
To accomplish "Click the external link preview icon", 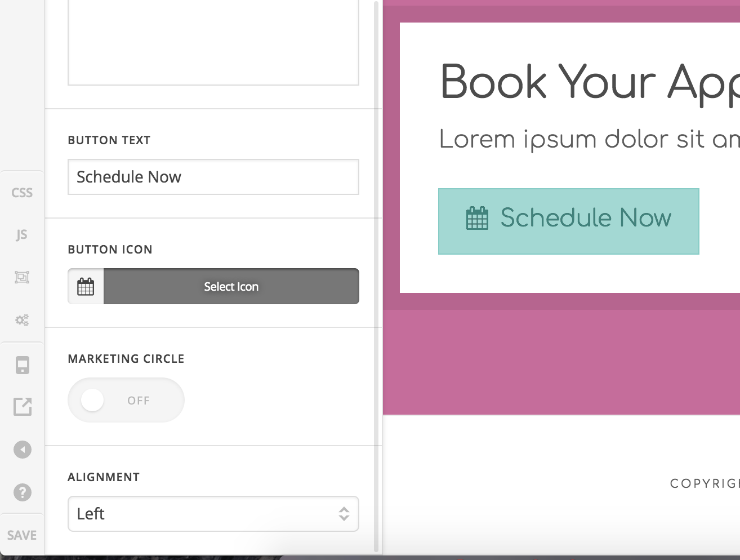I will (23, 406).
